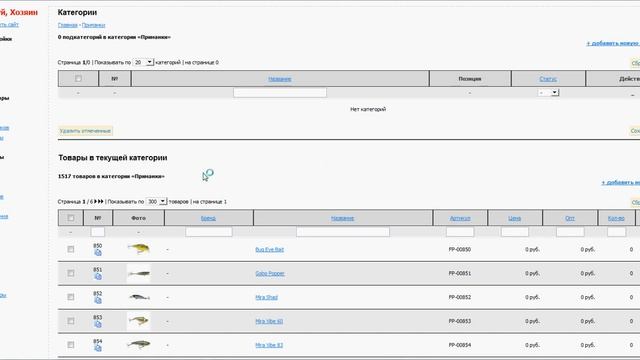
Task: Select article code PP-00852
Action: [460, 297]
